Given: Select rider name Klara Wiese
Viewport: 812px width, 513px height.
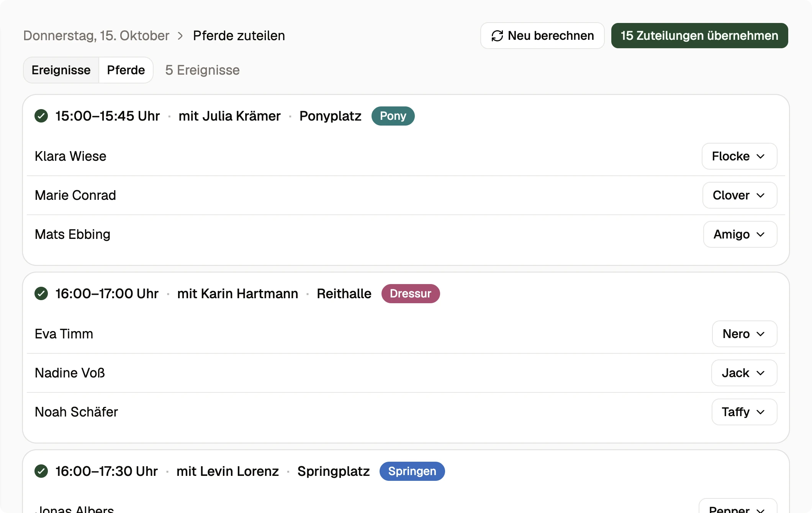Looking at the screenshot, I should tap(70, 156).
